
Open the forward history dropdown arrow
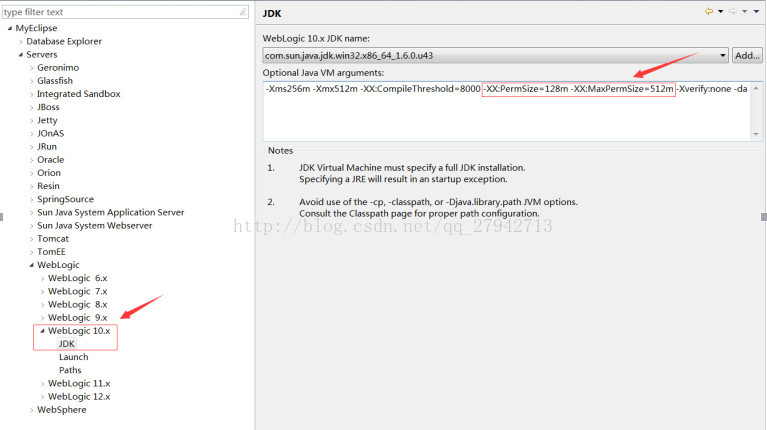click(x=744, y=11)
